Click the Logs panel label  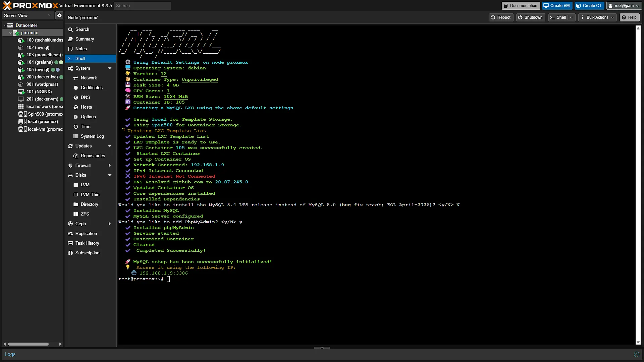coord(10,354)
